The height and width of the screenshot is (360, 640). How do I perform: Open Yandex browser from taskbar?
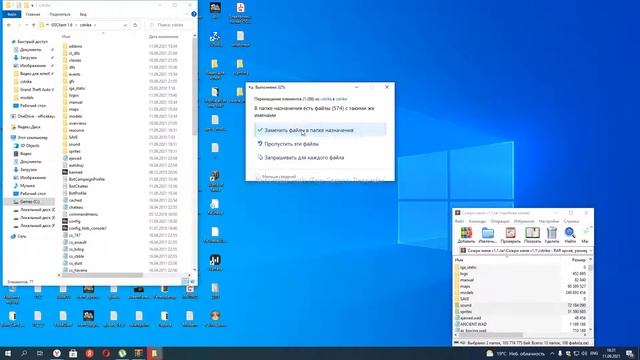pyautogui.click(x=56, y=353)
